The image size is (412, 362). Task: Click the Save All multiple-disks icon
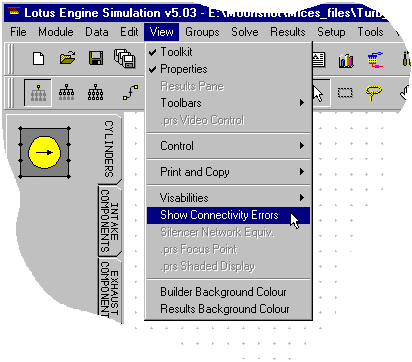(125, 58)
